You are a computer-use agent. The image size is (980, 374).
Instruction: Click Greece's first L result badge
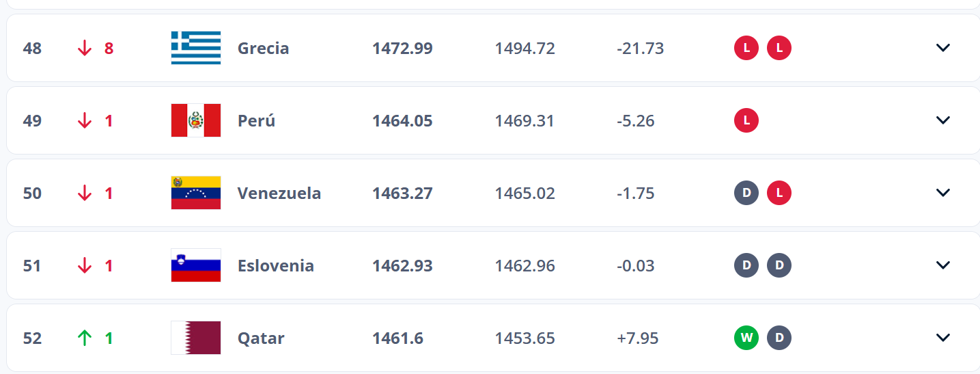pyautogui.click(x=746, y=48)
